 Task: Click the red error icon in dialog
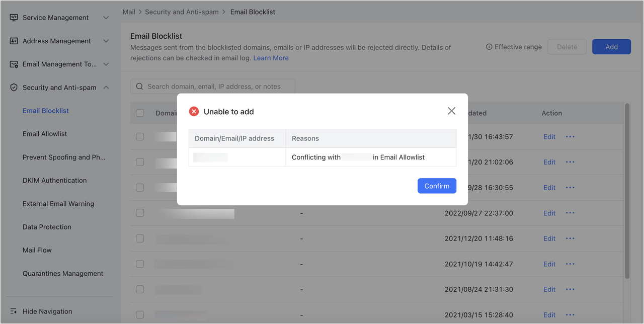tap(194, 111)
